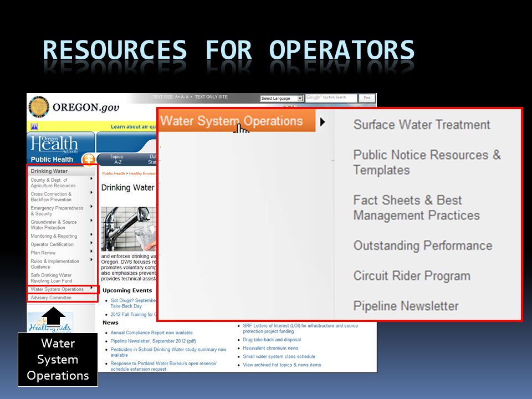Choose Fact Sheets & Best Management Practices
This screenshot has width=532, height=399.
click(416, 208)
